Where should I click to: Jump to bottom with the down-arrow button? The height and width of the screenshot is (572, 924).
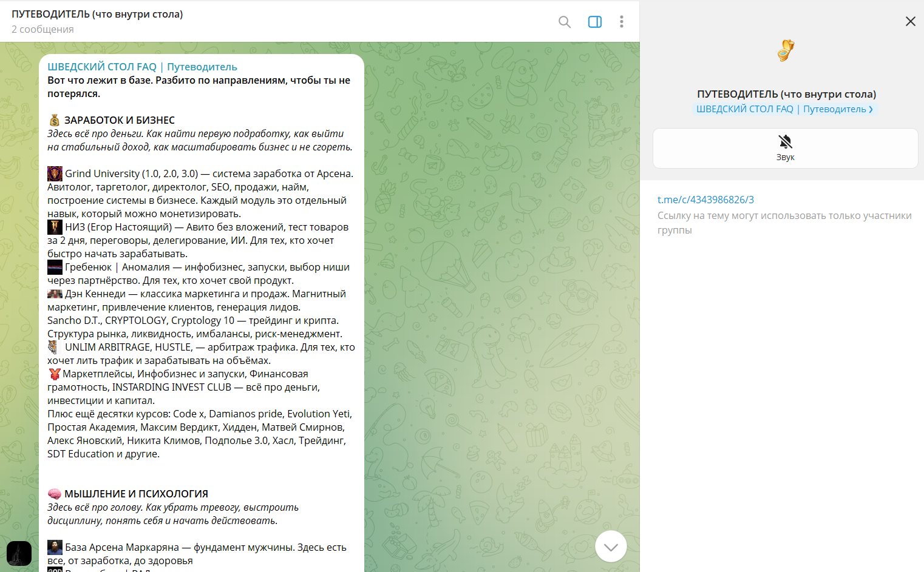pyautogui.click(x=611, y=547)
